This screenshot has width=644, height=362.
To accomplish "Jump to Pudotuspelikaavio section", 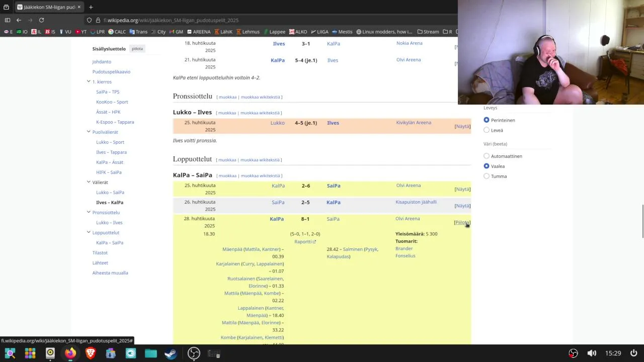I will click(x=111, y=72).
